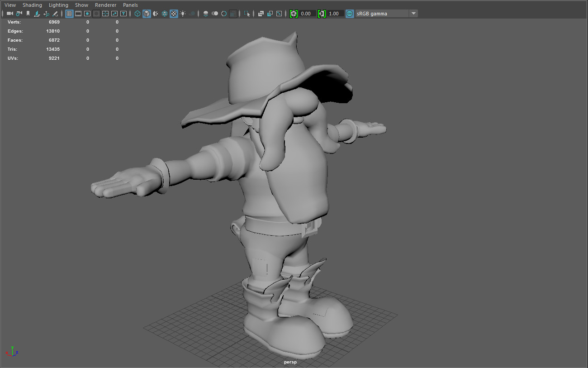Open the Renderer menu
The height and width of the screenshot is (368, 588).
(x=106, y=5)
